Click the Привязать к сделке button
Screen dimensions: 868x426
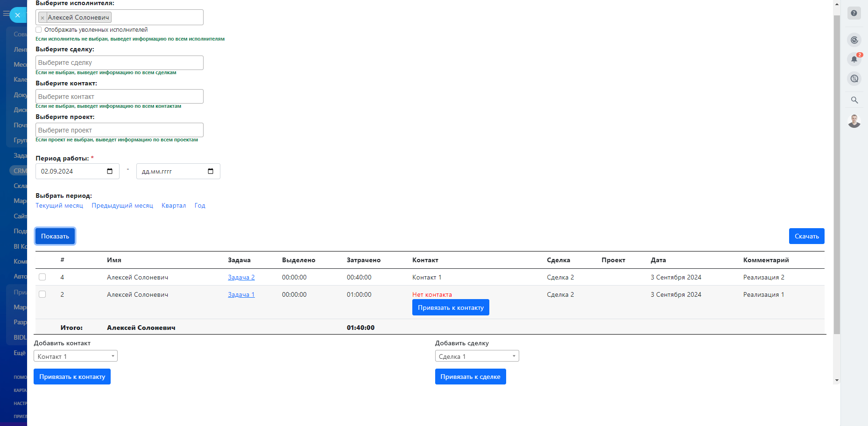[471, 377]
